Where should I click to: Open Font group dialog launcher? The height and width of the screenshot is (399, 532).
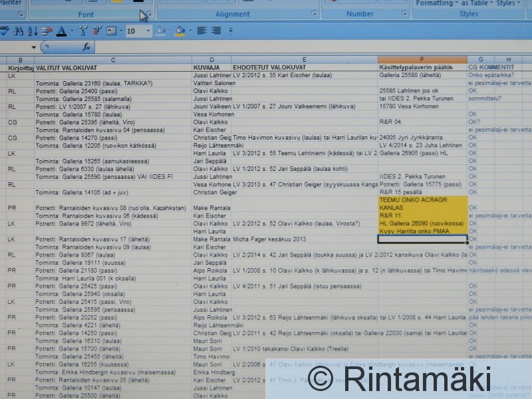point(148,14)
